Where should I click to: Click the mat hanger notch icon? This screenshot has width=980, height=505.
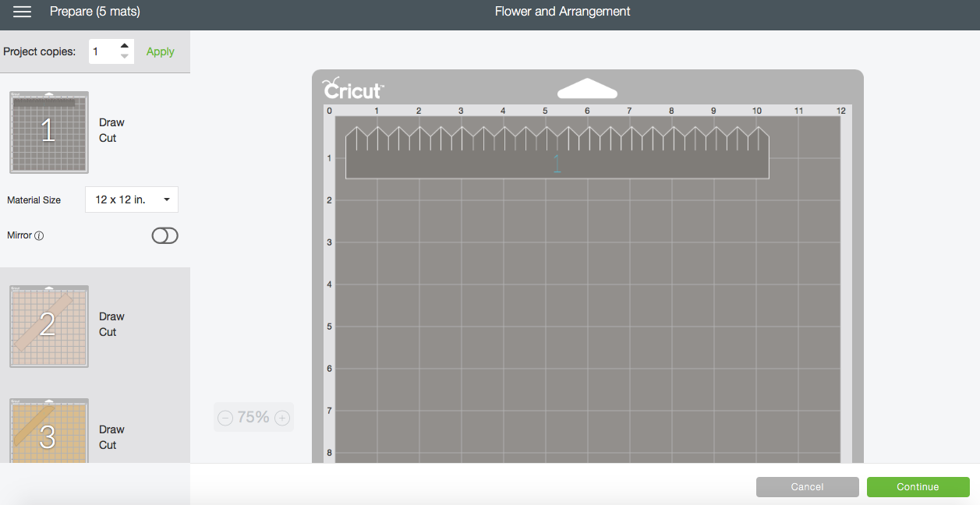587,89
